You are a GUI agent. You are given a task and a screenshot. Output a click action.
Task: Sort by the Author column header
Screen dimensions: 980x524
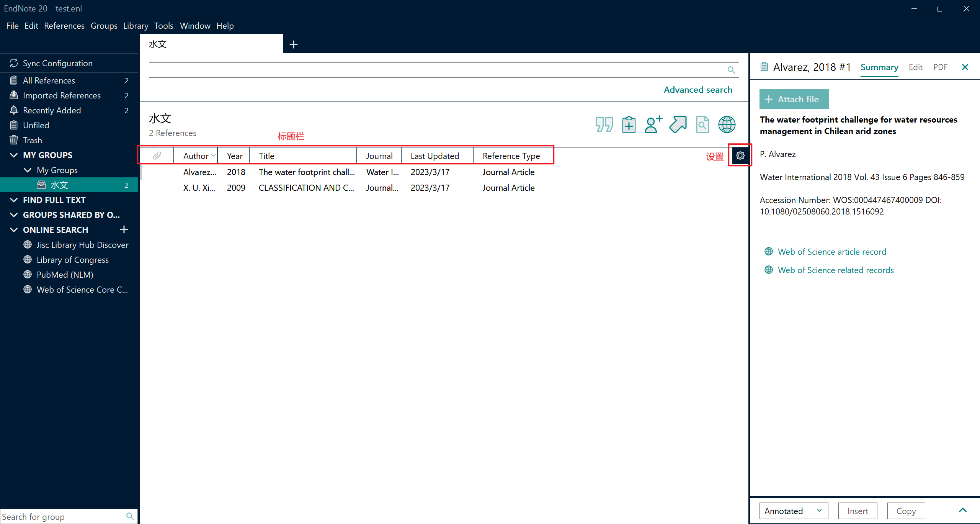[x=196, y=156]
